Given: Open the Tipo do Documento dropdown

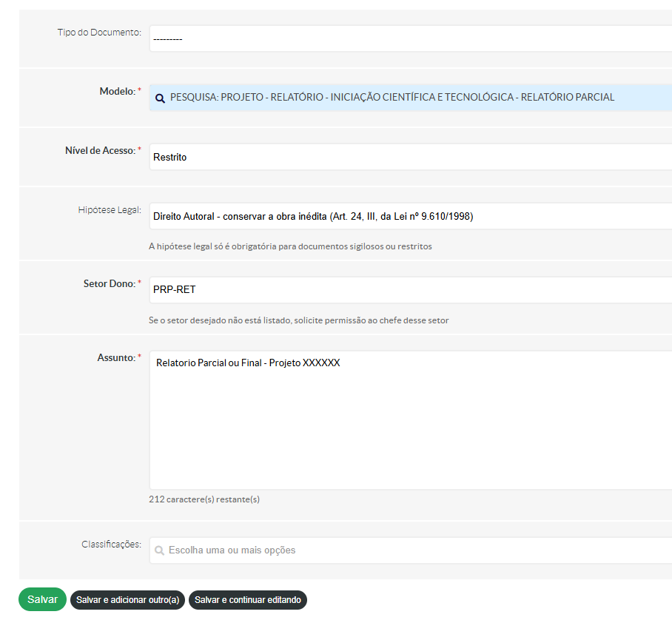Looking at the screenshot, I should pyautogui.click(x=410, y=38).
